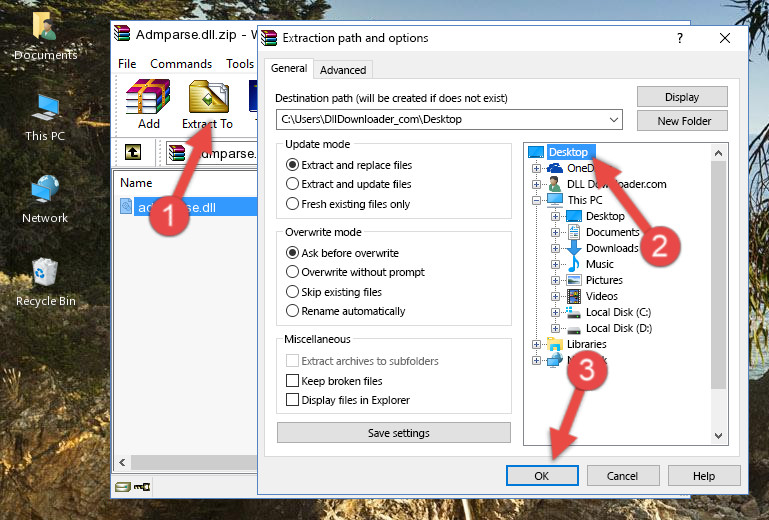The width and height of the screenshot is (769, 520).
Task: Switch to the General tab
Action: click(289, 68)
